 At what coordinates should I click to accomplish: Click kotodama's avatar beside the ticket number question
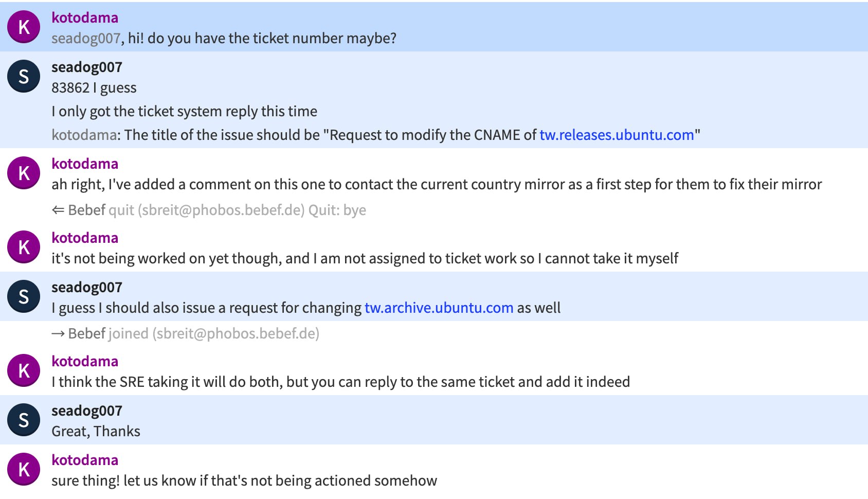(x=24, y=27)
